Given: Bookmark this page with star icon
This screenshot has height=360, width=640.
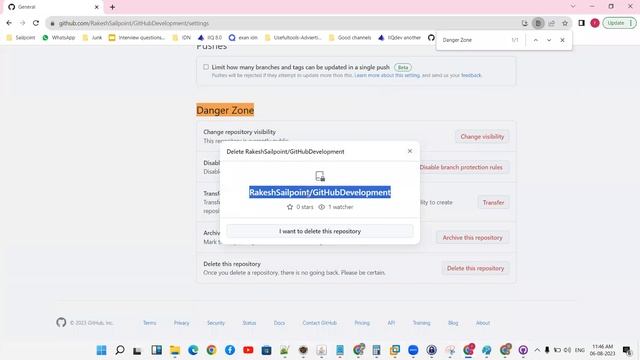Looking at the screenshot, I should [565, 23].
